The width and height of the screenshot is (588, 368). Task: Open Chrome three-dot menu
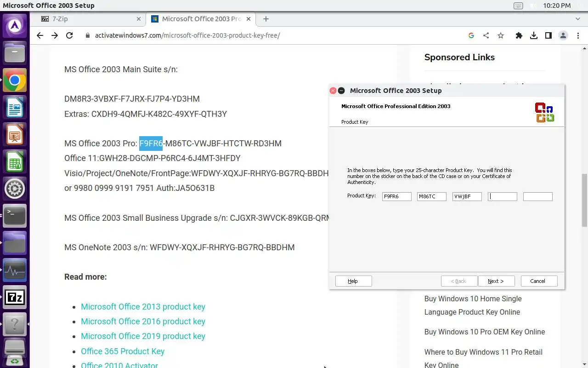click(578, 35)
